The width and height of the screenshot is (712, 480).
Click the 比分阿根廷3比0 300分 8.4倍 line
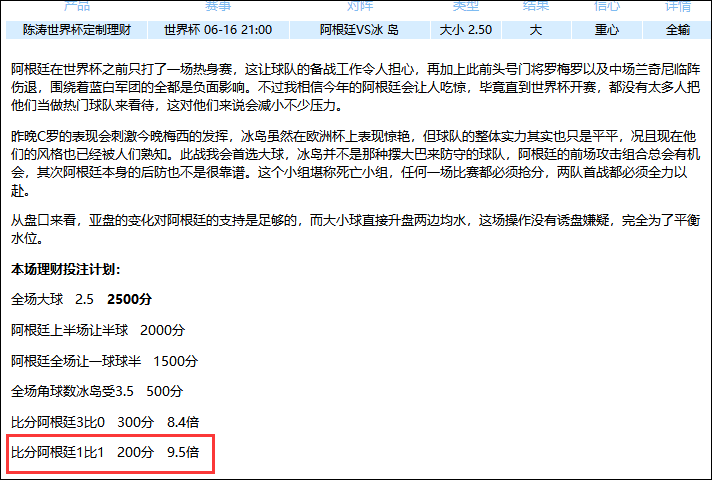[x=105, y=422]
